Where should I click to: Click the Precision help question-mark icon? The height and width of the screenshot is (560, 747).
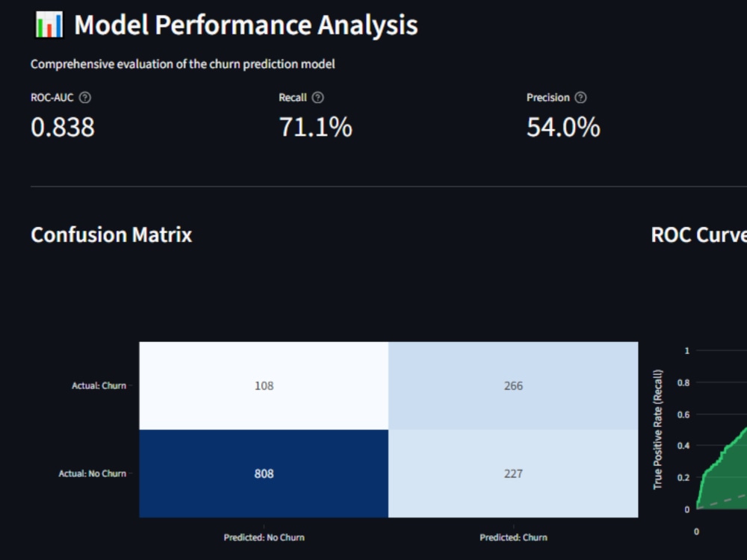(580, 98)
